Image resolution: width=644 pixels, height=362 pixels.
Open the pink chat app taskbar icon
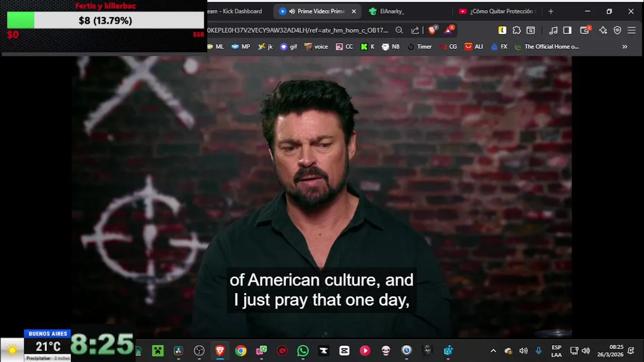(x=262, y=350)
